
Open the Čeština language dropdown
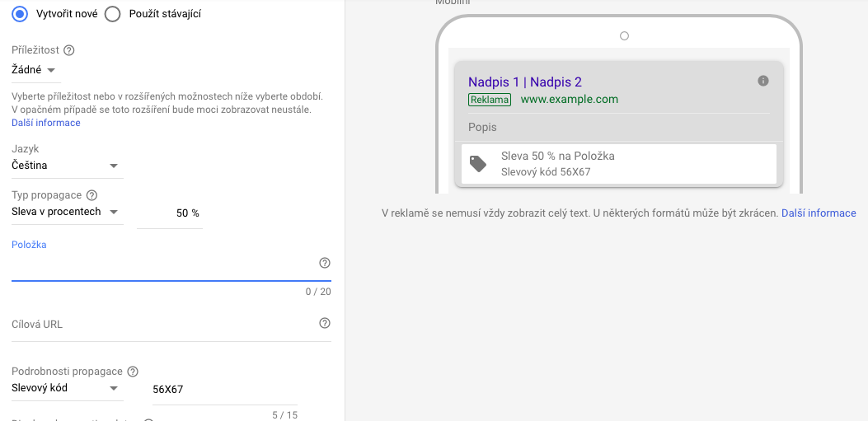tap(67, 166)
